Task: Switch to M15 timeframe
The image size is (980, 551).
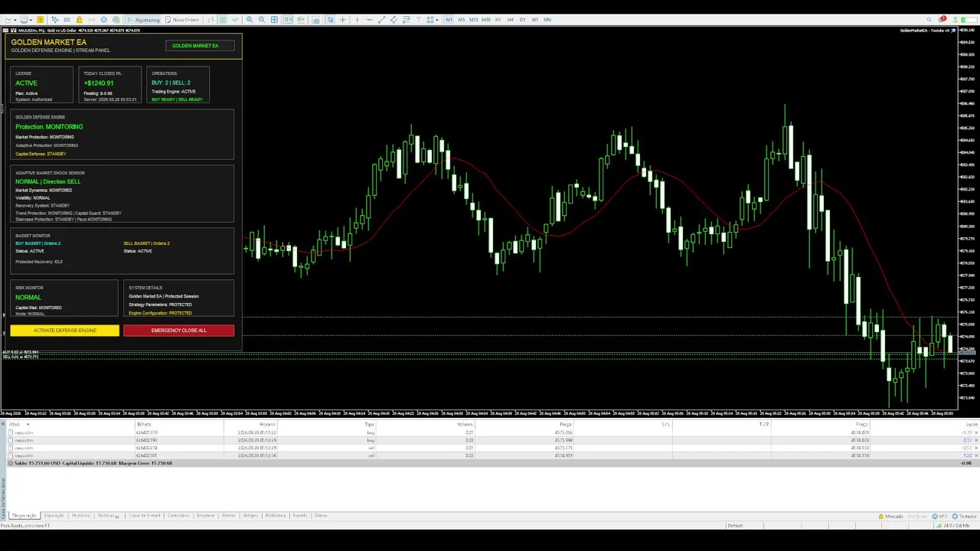Action: [x=473, y=20]
